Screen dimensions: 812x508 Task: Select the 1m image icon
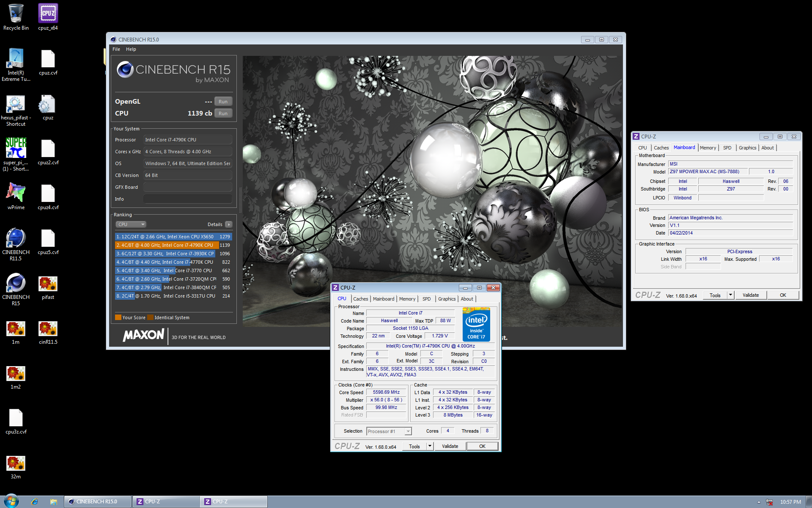click(x=16, y=332)
